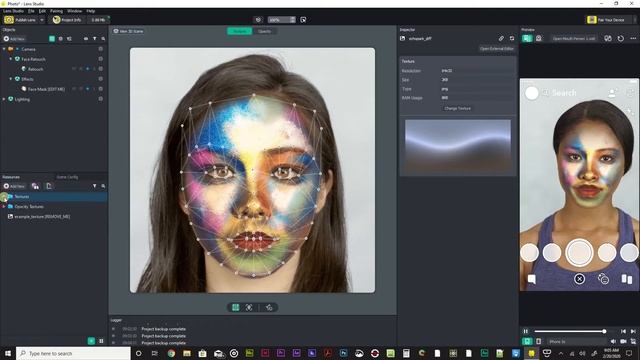The image size is (640, 360).
Task: Toggle blue component icon on Face Mask row
Action: click(x=87, y=89)
